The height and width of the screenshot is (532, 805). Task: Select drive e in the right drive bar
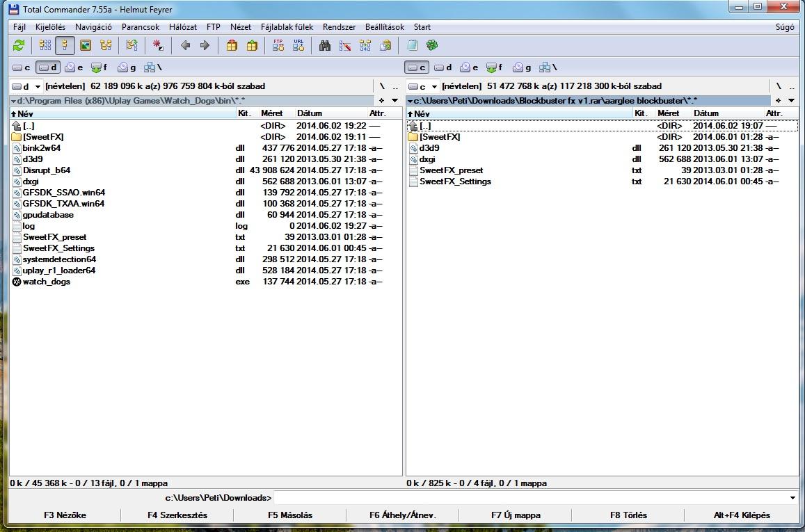point(469,67)
